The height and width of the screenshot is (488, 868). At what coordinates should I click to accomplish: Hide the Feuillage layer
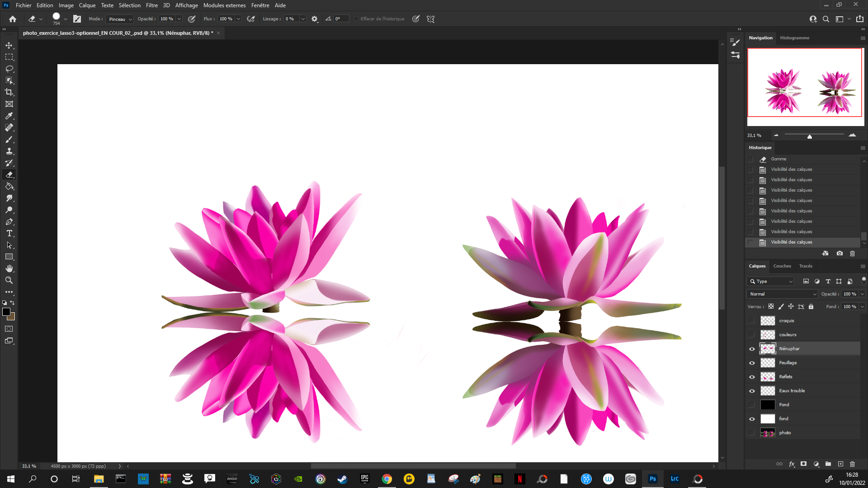[752, 363]
